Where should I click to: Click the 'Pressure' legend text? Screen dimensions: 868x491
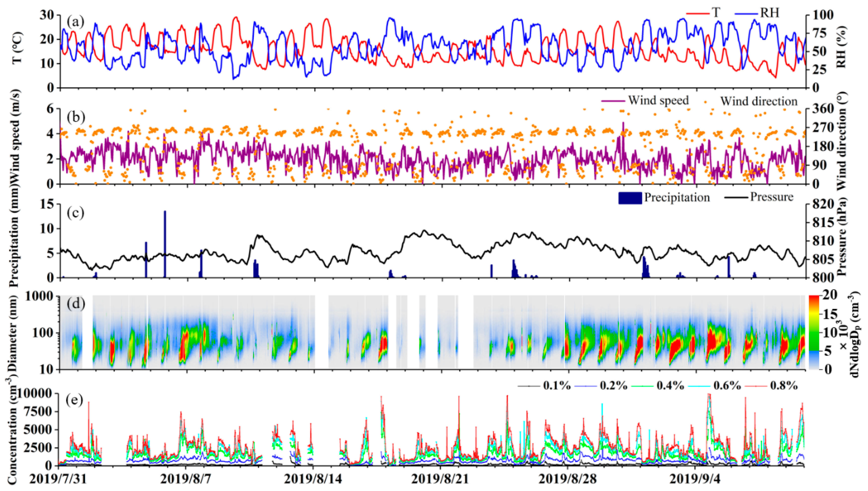[x=772, y=197]
